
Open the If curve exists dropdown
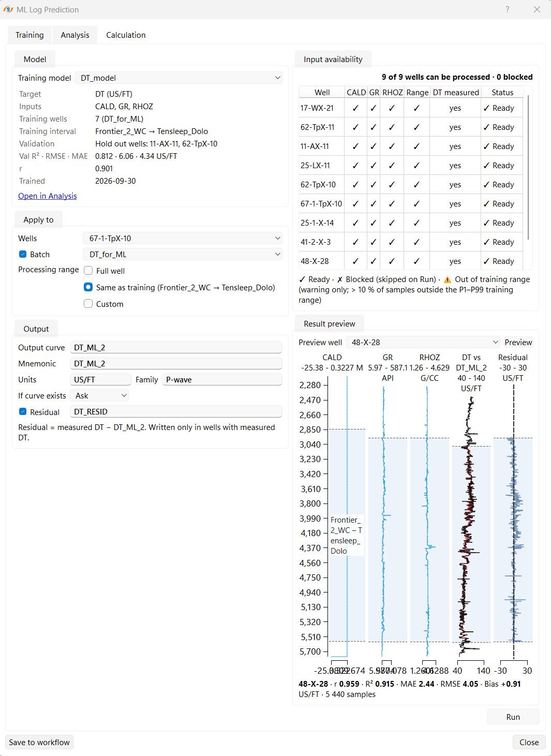point(99,395)
